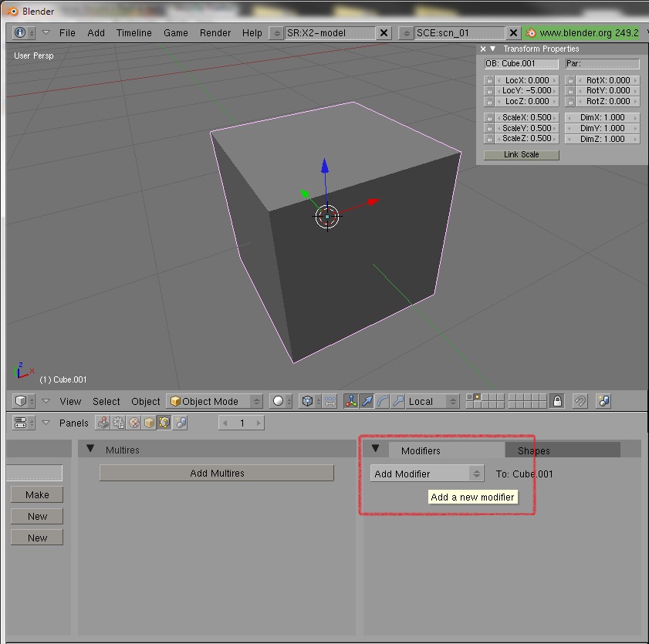
Task: Switch to the Shapes tab
Action: tap(534, 450)
